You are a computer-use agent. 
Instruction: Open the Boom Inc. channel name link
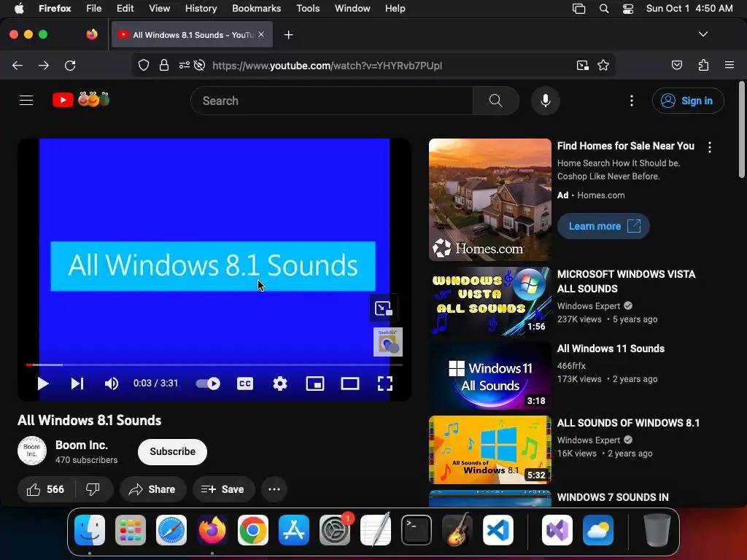[x=82, y=446]
